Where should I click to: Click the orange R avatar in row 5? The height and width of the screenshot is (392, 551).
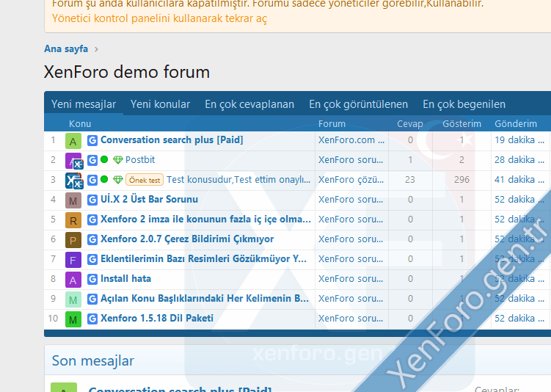tap(73, 220)
